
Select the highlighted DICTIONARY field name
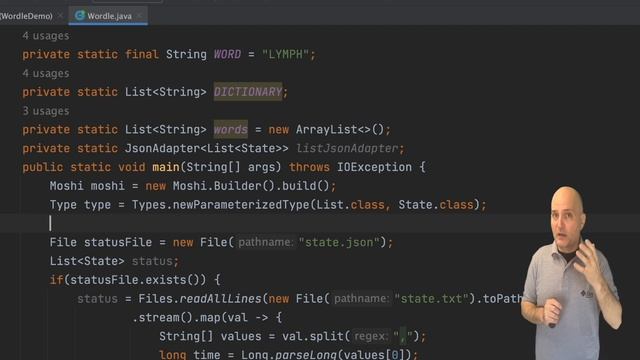pos(248,92)
